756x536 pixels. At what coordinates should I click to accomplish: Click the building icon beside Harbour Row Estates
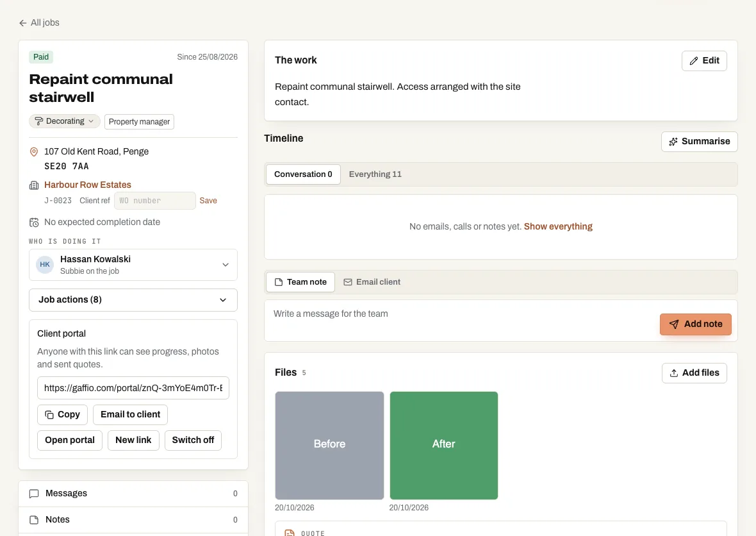[x=34, y=185]
